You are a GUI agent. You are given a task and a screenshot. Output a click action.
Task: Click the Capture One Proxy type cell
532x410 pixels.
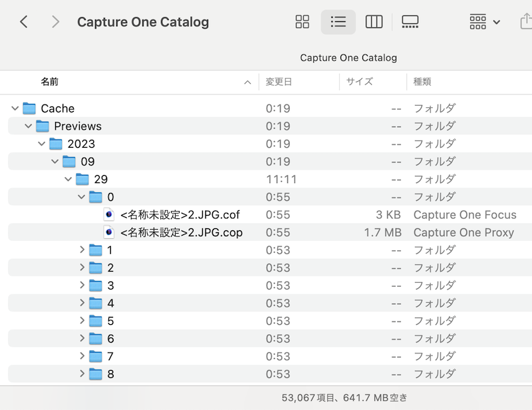[464, 232]
